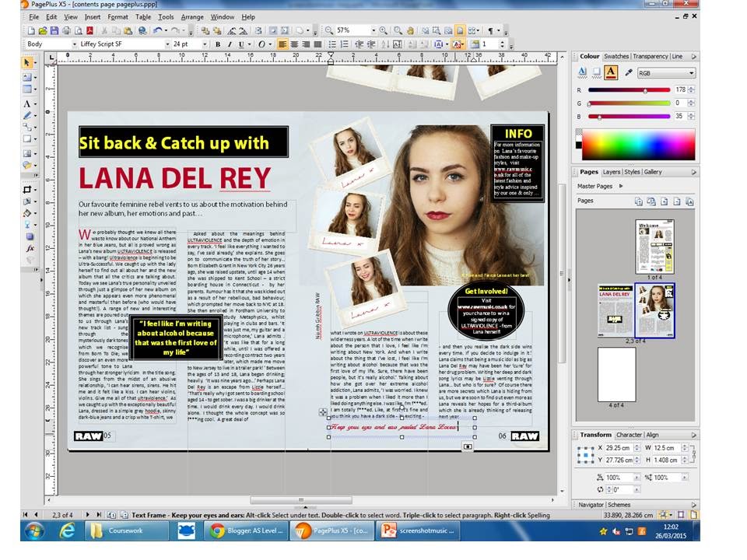Toggle the highlighted multi-page view button
This screenshot has width=747, height=560.
(x=460, y=30)
